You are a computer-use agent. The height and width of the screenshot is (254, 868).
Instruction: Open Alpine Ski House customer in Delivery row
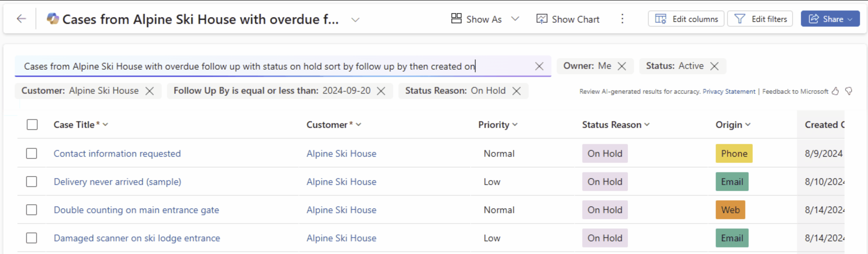tap(341, 182)
